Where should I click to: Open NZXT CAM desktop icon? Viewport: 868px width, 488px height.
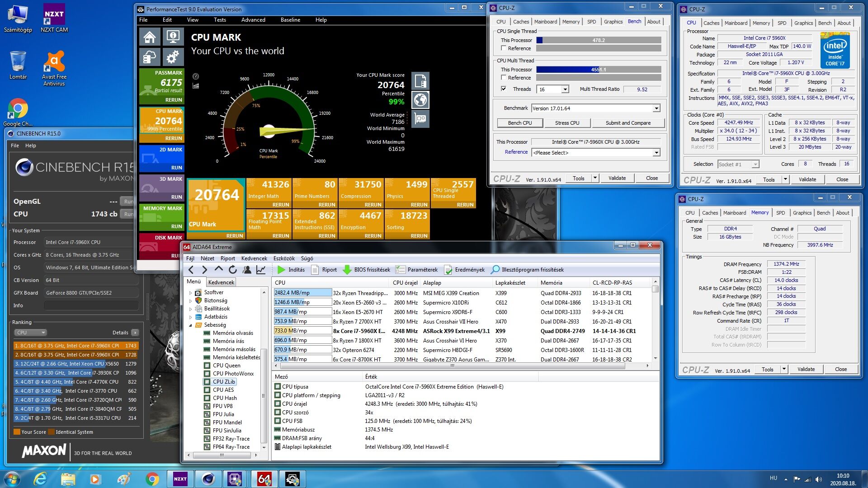(54, 18)
